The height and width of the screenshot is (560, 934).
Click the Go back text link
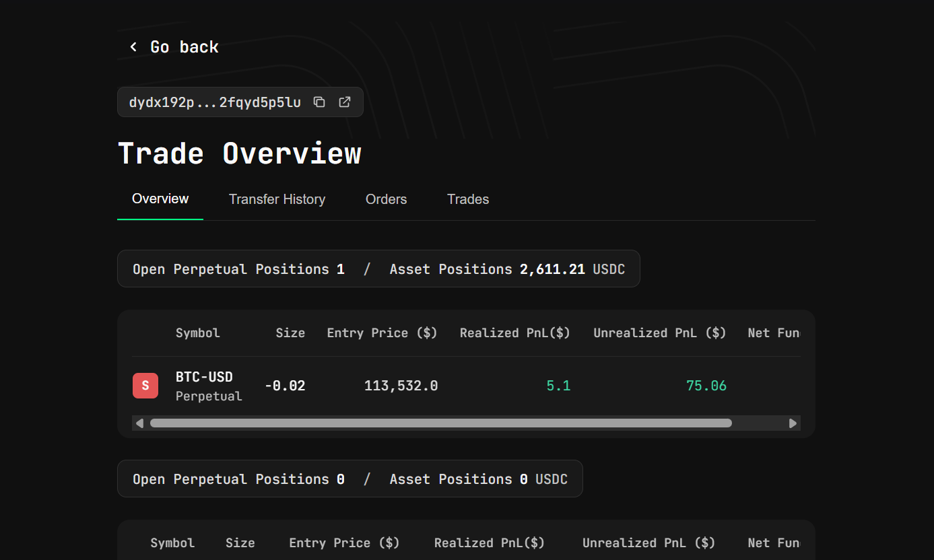pos(184,46)
